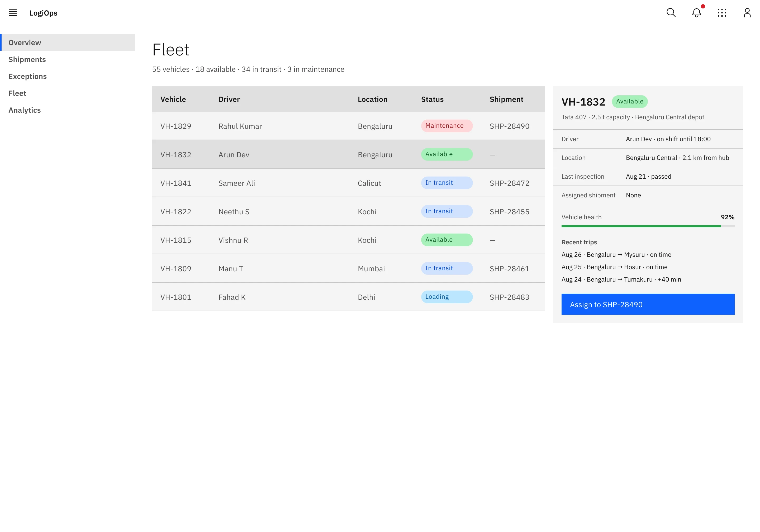
Task: Click In transit badge for VH-1822
Action: (446, 211)
